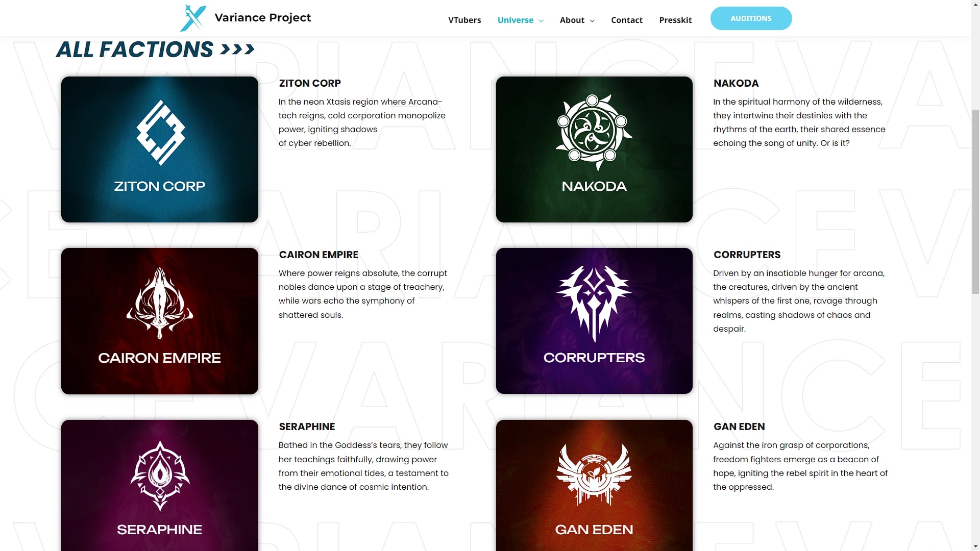
Task: Click the Nakoda circular emblem
Action: 594,132
